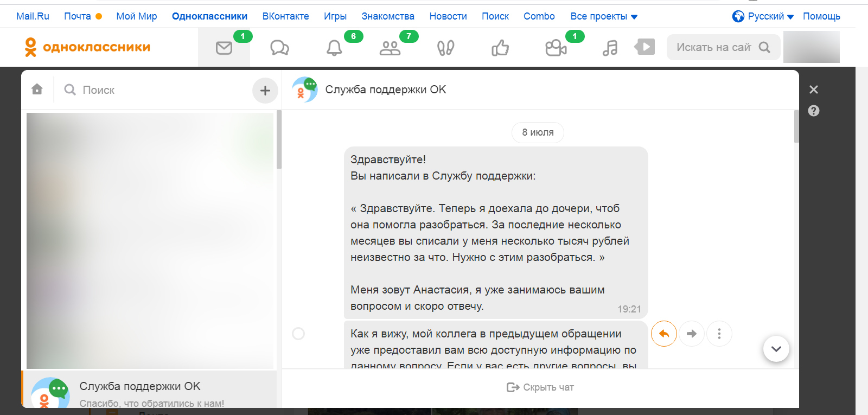This screenshot has width=868, height=415.
Task: Open the help question mark icon
Action: pos(814,111)
